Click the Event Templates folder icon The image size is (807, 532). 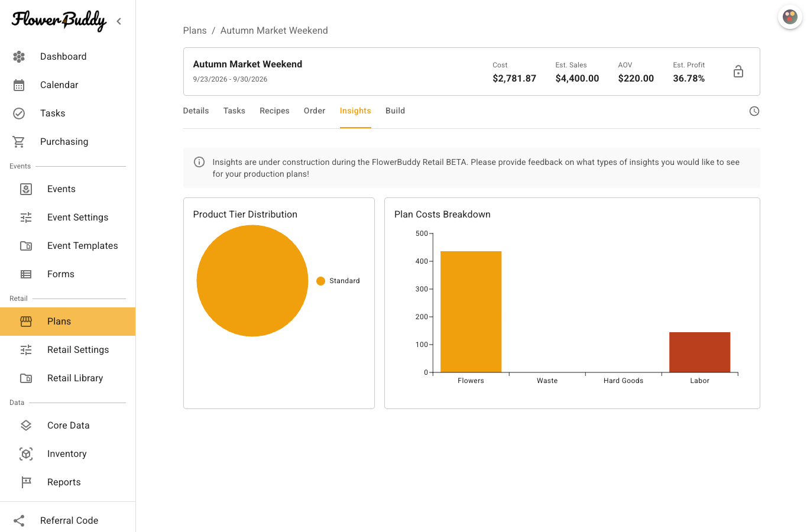26,246
